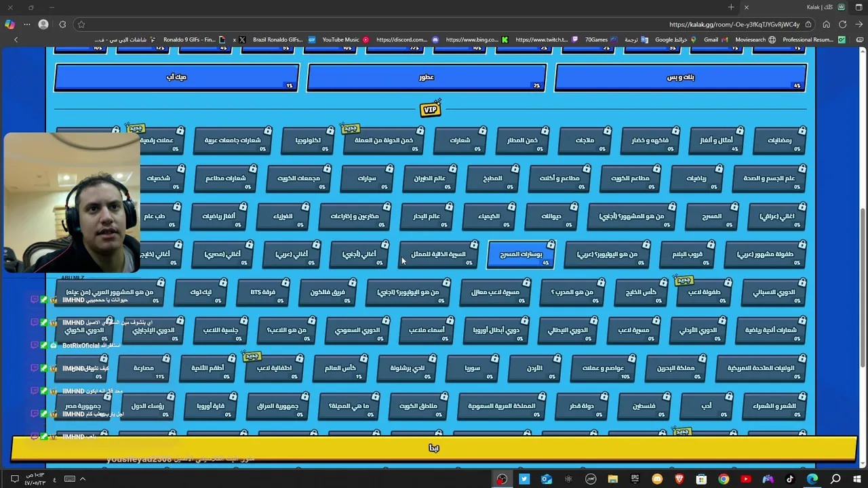Select the علم الجسم و الصحة tile

769,179
